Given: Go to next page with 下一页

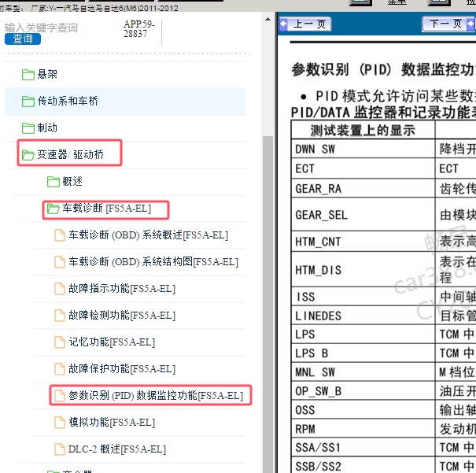Looking at the screenshot, I should tap(448, 24).
